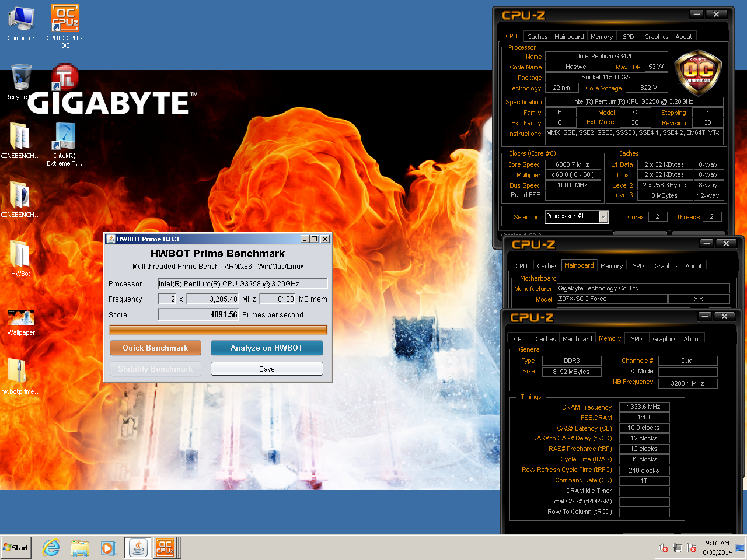Select Caches tab in Memory CPU-Z window

click(546, 339)
